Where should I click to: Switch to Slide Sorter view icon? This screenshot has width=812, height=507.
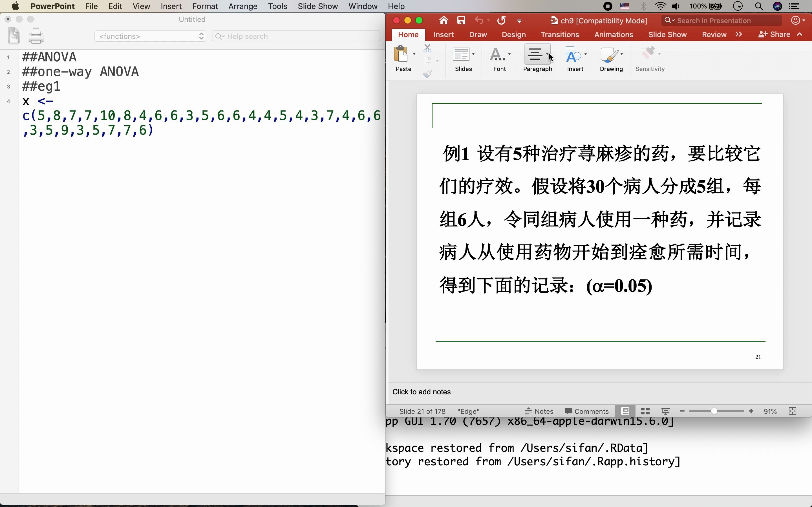(x=645, y=411)
